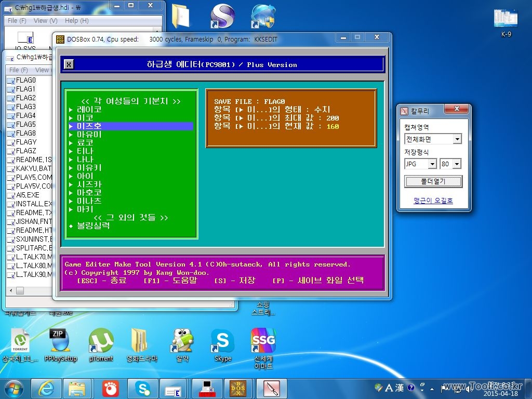
Task: Open File (F) menu in lower hdi window
Action: point(18,70)
